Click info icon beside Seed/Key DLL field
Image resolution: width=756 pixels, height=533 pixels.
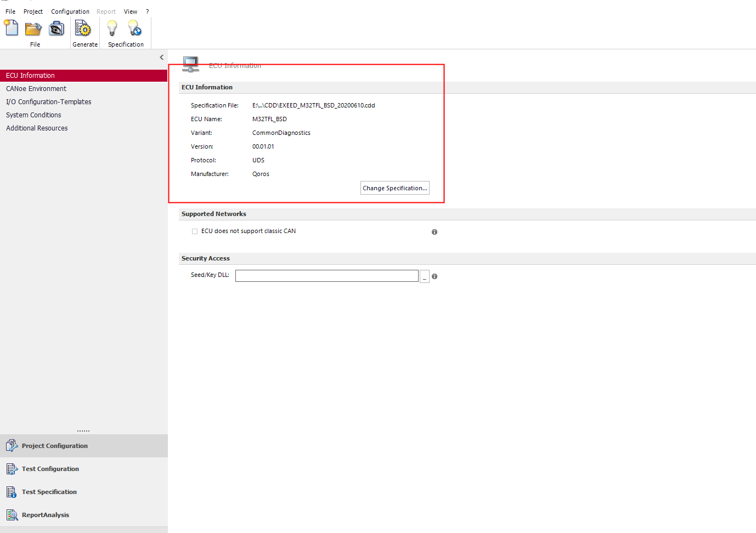[x=435, y=276]
